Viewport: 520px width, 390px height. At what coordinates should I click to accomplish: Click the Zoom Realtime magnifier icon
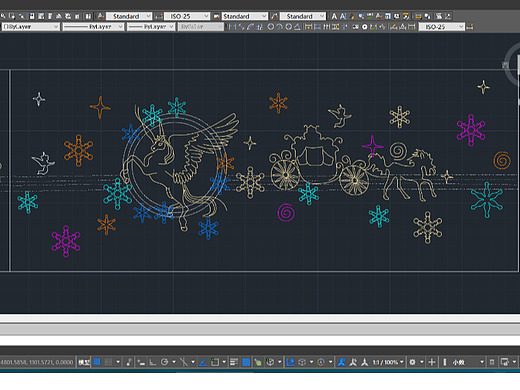tap(3, 16)
